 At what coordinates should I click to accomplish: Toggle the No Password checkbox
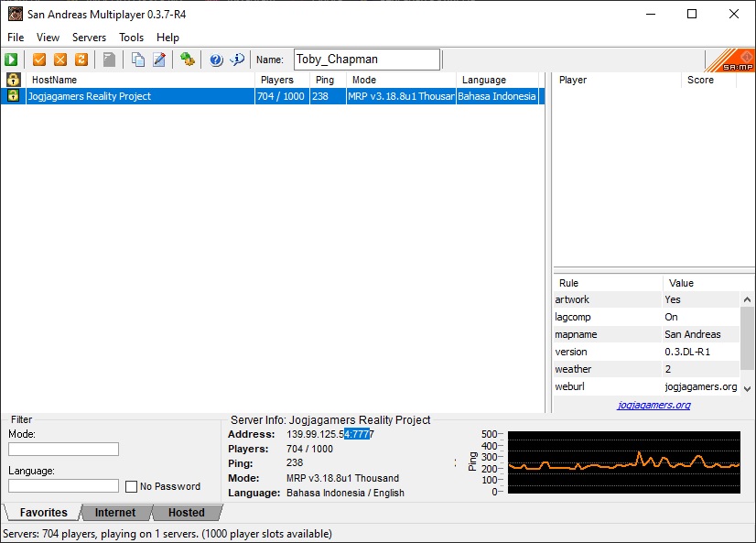click(x=131, y=486)
